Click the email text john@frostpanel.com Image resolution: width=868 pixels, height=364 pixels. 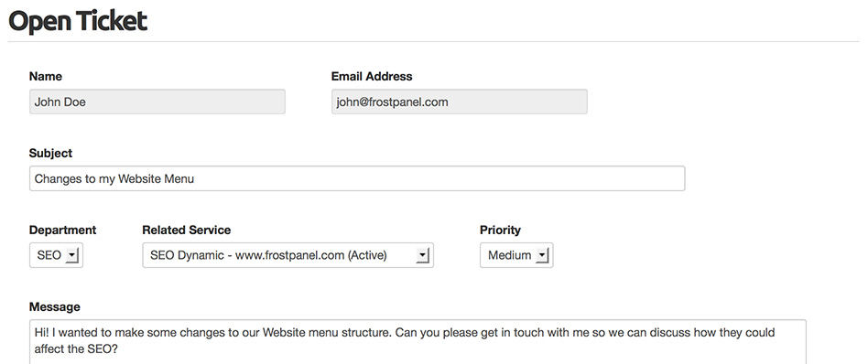click(392, 102)
